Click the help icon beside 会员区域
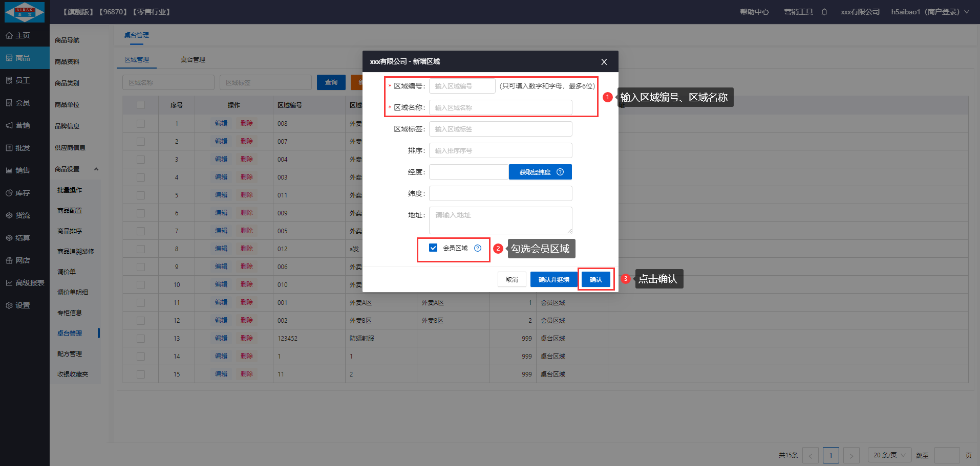The height and width of the screenshot is (466, 980). pyautogui.click(x=478, y=248)
